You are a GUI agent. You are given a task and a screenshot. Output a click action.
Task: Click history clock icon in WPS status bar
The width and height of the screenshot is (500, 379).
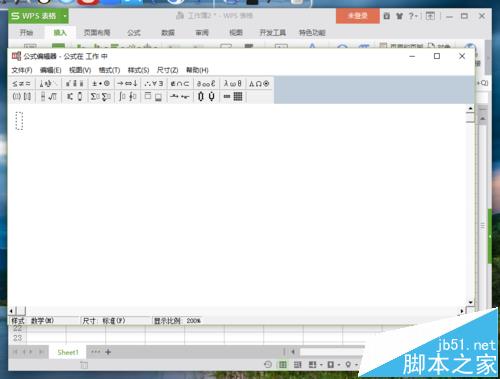click(268, 365)
